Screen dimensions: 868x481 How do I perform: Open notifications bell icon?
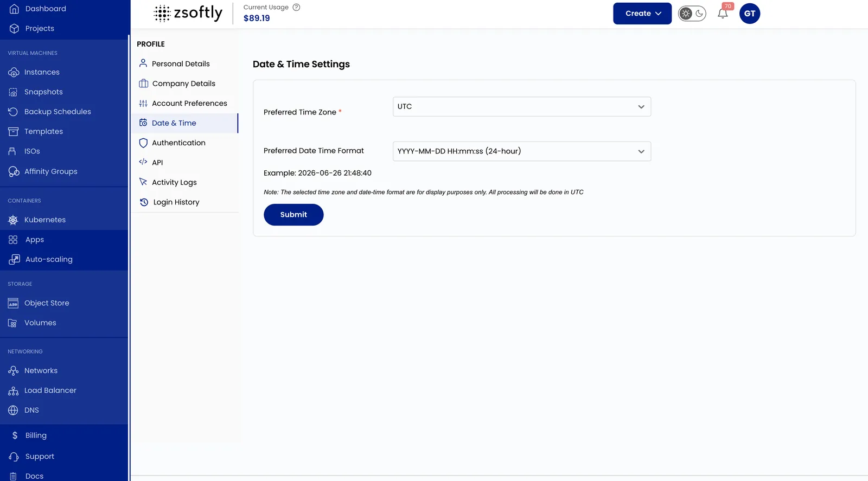(x=723, y=14)
